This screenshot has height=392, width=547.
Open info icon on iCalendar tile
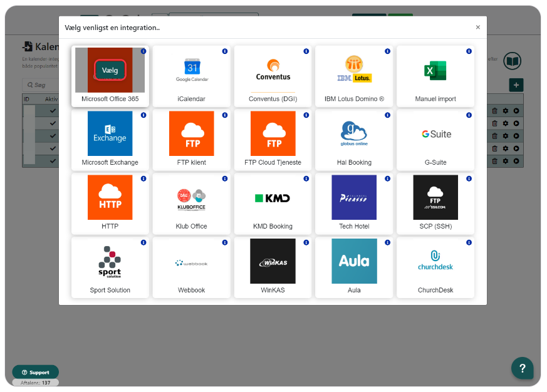coord(225,51)
